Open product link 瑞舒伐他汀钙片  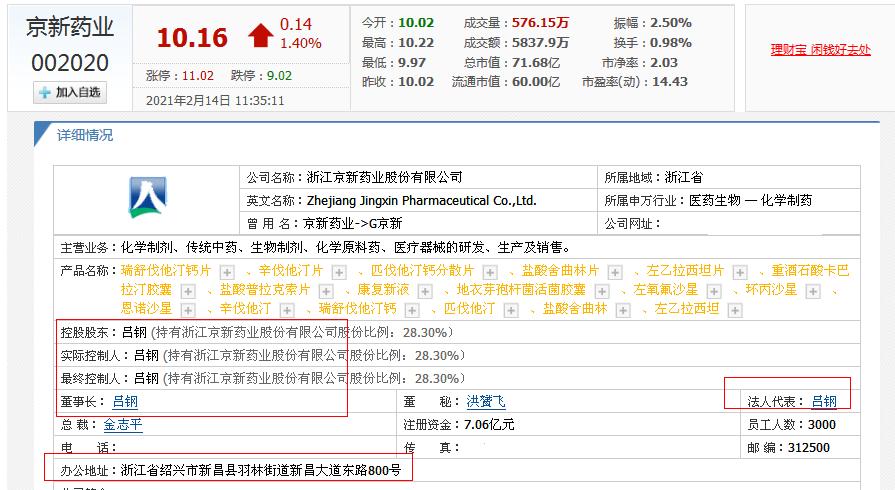[x=166, y=271]
